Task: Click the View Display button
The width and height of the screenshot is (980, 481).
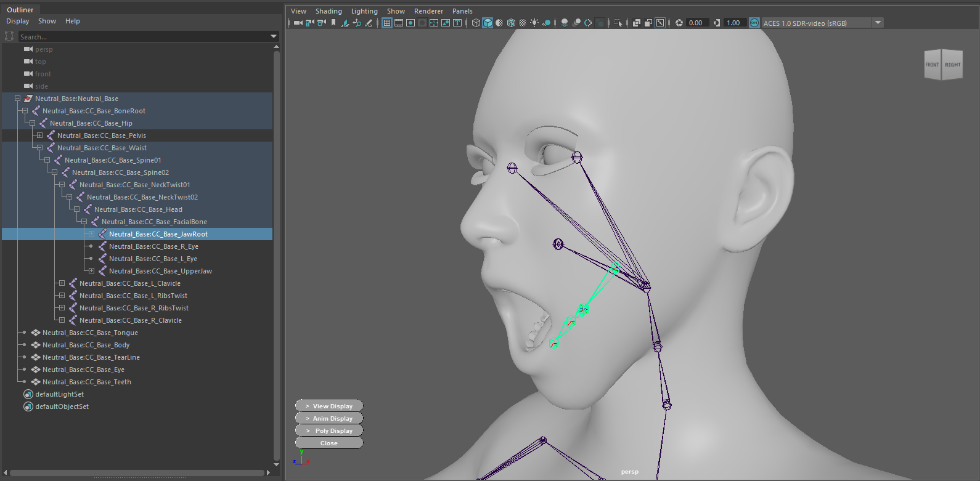Action: 329,406
